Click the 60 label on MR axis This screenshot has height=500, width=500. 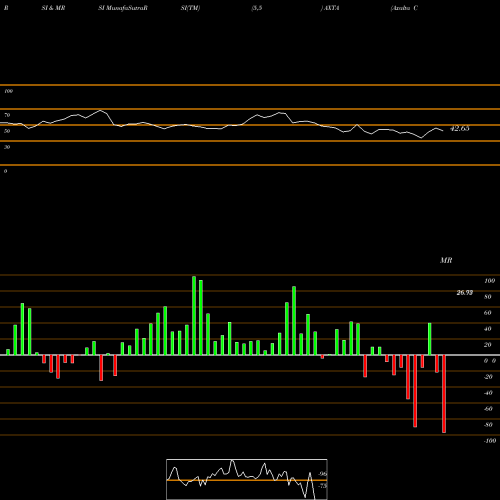coord(488,313)
